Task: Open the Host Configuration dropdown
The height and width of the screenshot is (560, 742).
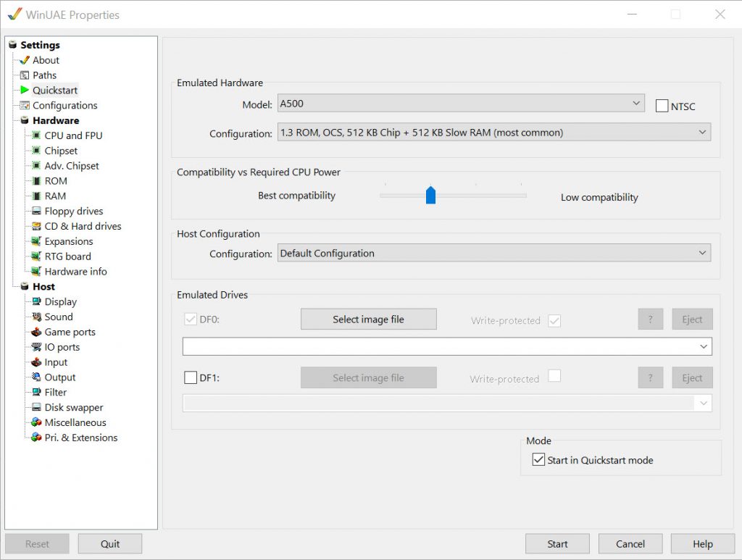Action: (494, 253)
